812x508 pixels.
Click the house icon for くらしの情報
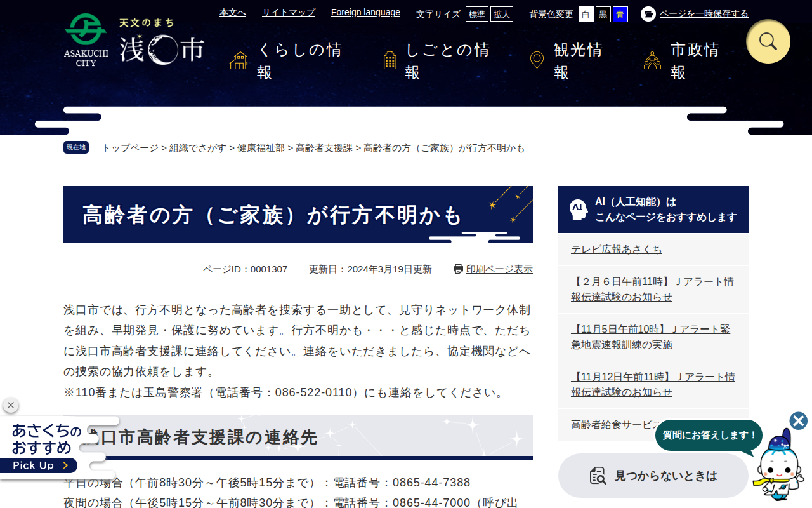[239, 61]
